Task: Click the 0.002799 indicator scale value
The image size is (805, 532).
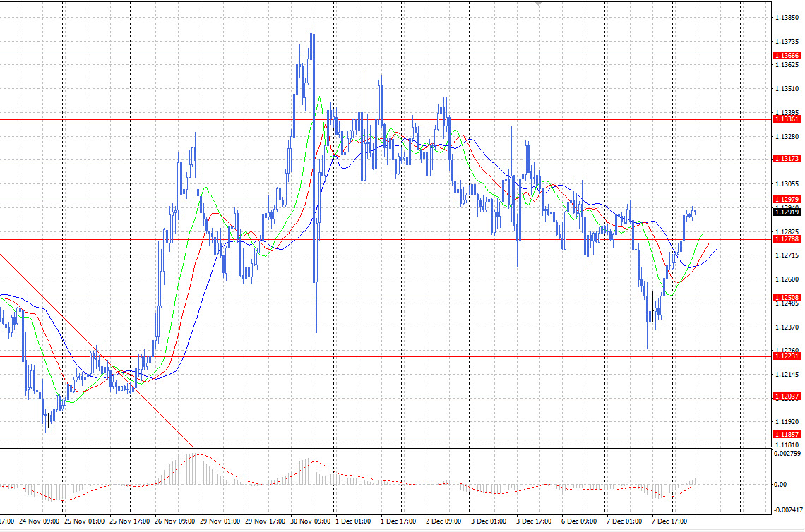Action: tap(787, 454)
